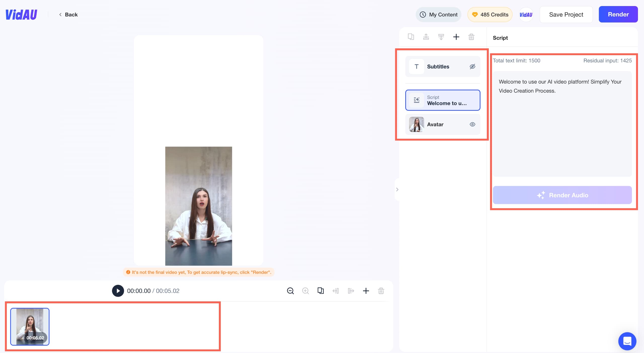Click the Script panel heading

pos(500,38)
